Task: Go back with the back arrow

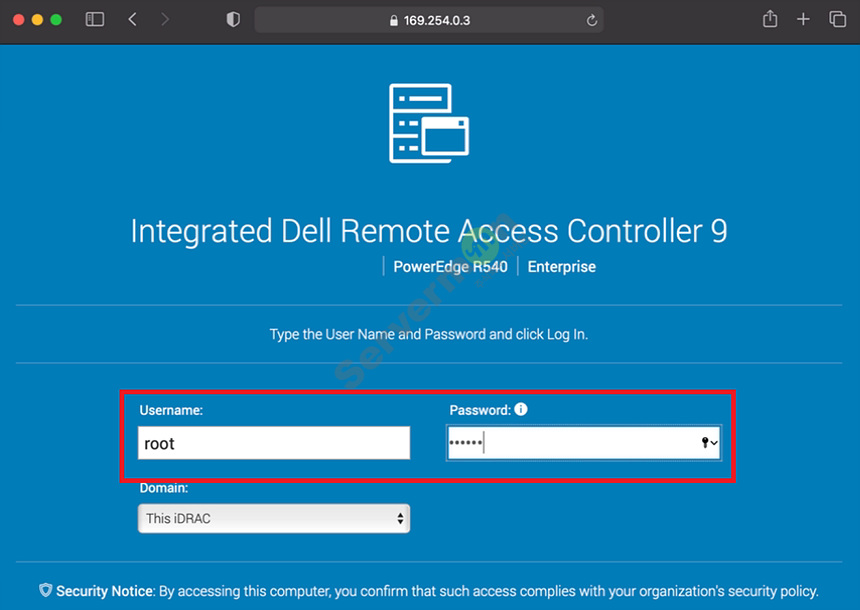Action: [x=132, y=20]
